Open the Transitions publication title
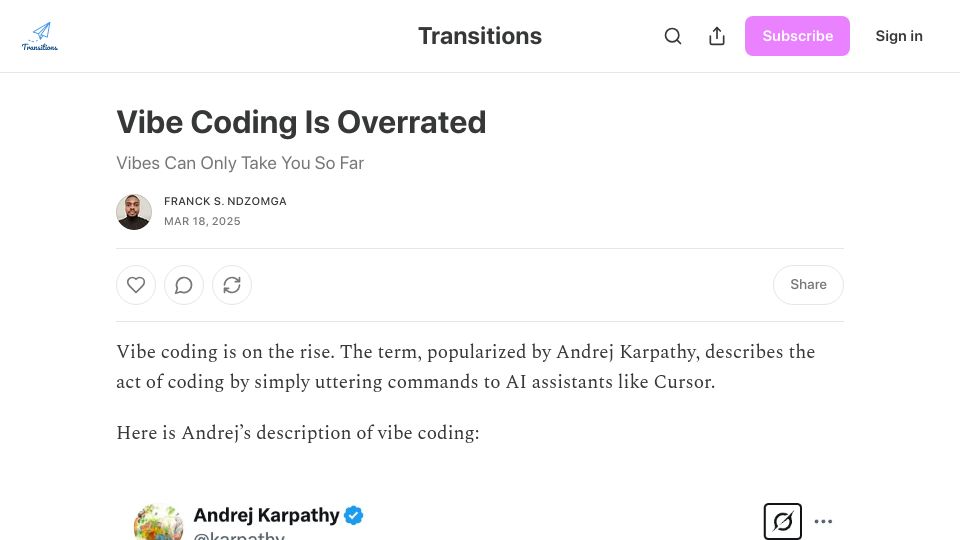The image size is (960, 540). [480, 36]
